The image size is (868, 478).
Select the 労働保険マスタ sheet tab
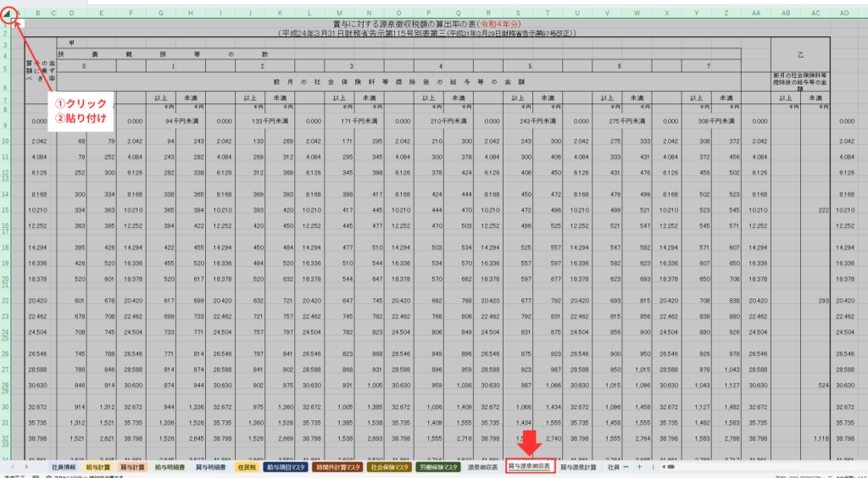tap(438, 466)
